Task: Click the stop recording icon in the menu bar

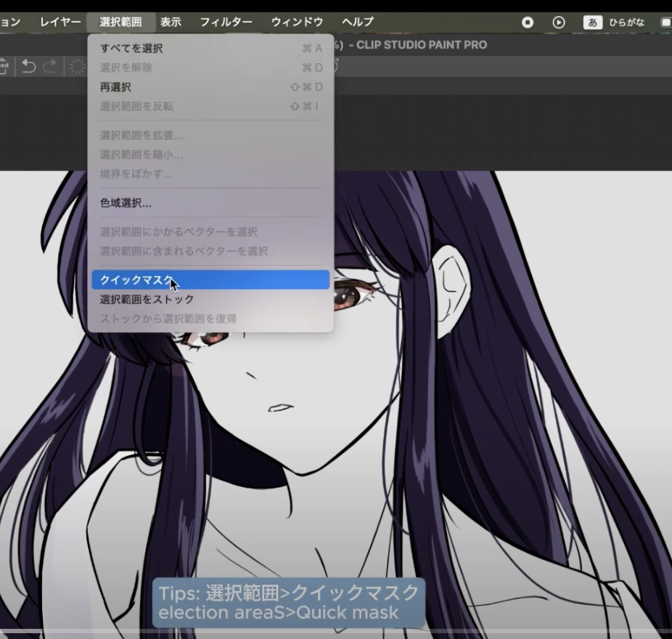Action: point(528,23)
